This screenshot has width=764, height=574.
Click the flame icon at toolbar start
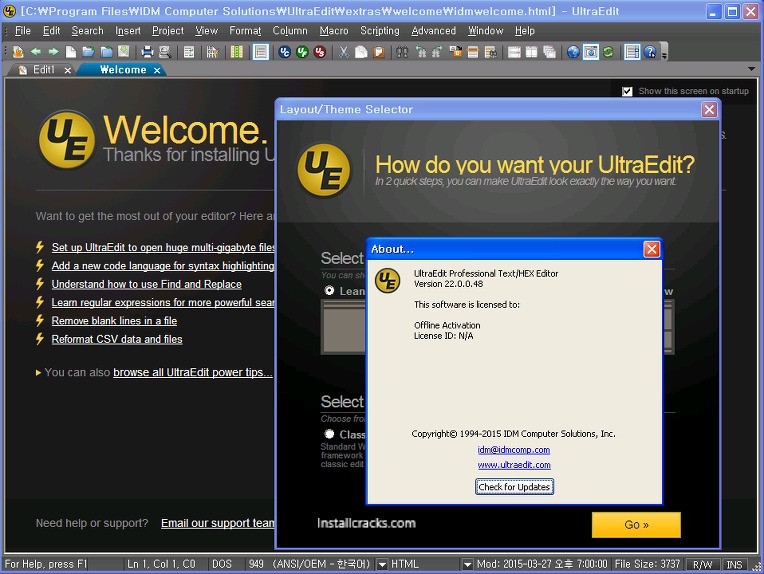18,52
